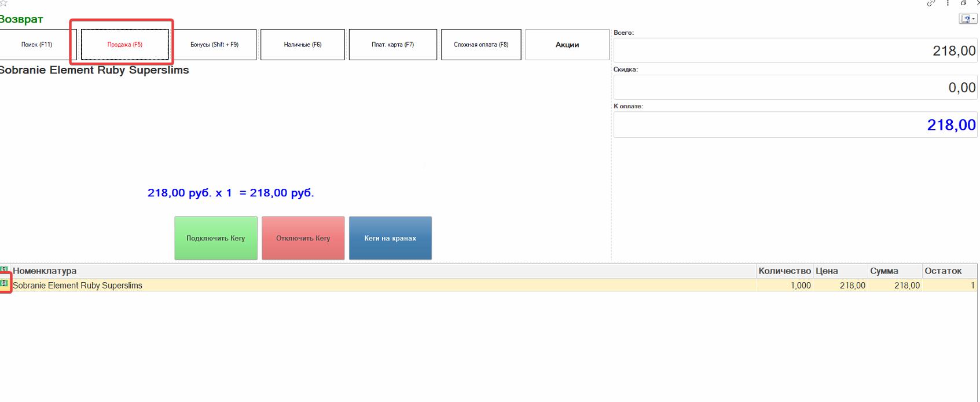Click the Скидка discount field
The height and width of the screenshot is (402, 980).
[x=795, y=87]
